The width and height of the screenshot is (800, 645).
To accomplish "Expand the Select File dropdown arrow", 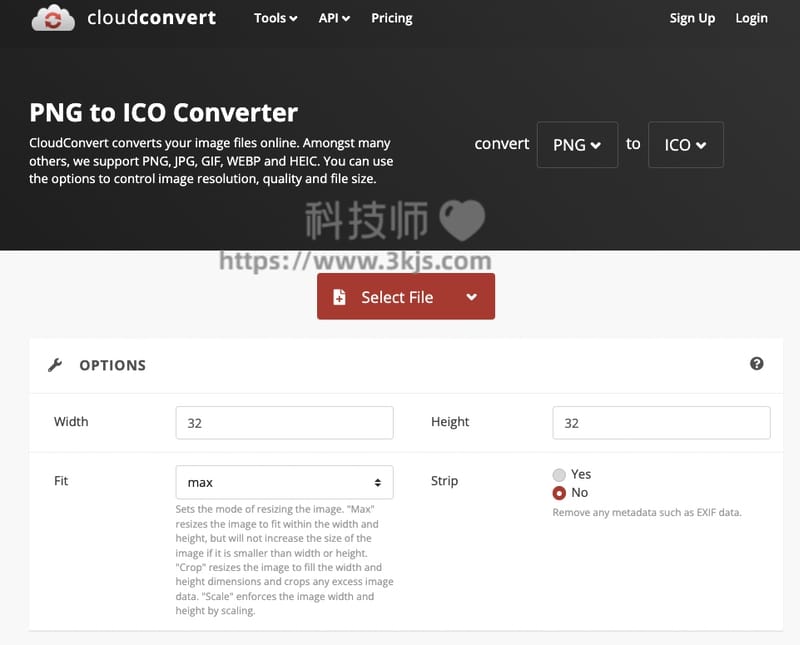I will [x=472, y=297].
